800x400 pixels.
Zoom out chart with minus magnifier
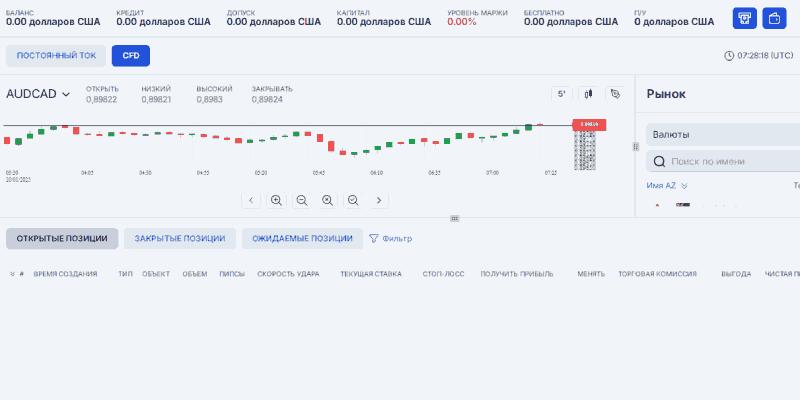301,200
